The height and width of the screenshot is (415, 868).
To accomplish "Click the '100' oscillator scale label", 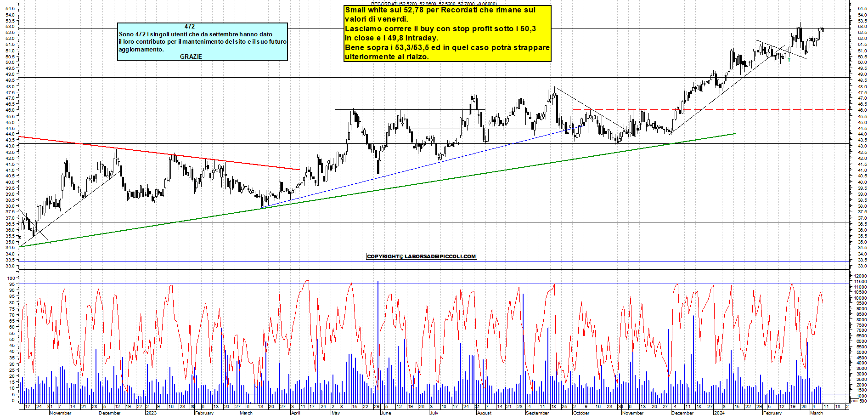I will 11,278.
